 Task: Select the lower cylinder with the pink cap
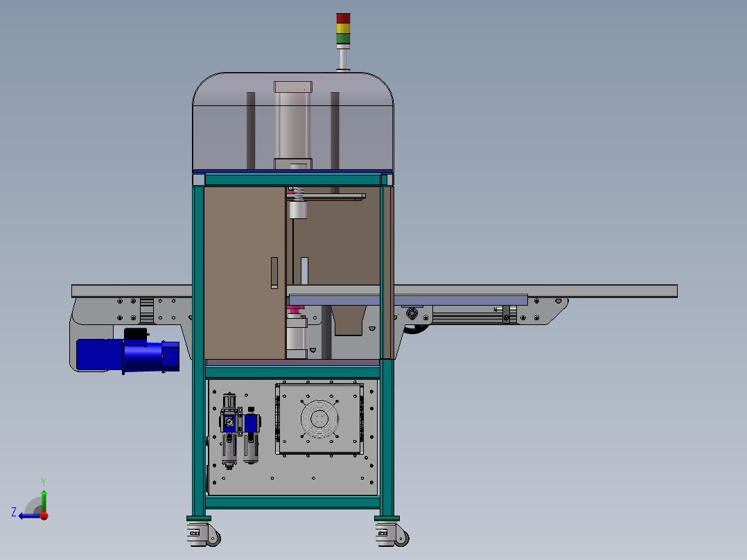pyautogui.click(x=297, y=333)
